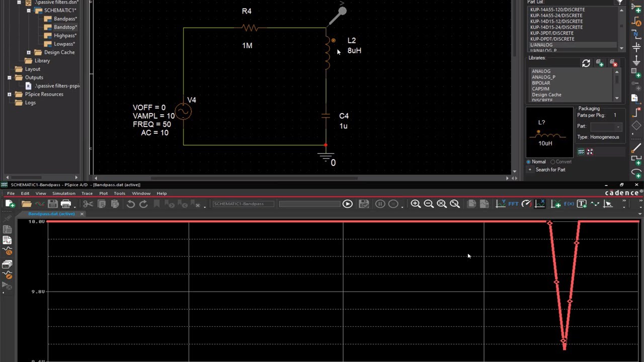Open the Plot menu
The image size is (644, 362).
tap(103, 194)
